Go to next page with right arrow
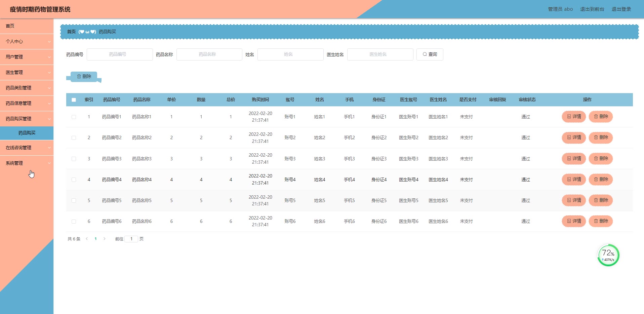The width and height of the screenshot is (644, 314). [x=105, y=239]
